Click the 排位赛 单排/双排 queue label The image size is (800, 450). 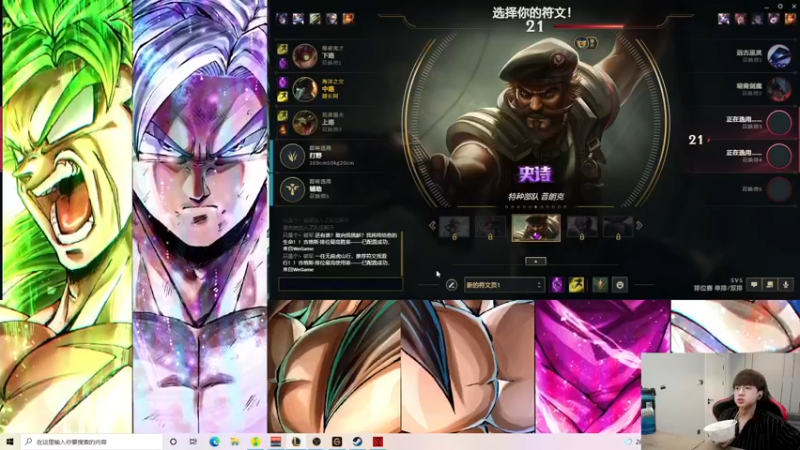click(718, 288)
